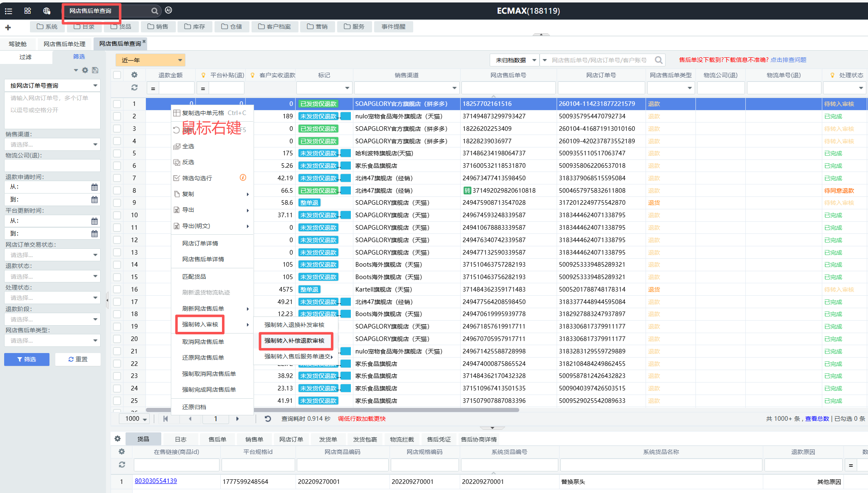Click the horizontal scrollbar under the table

click(333, 410)
